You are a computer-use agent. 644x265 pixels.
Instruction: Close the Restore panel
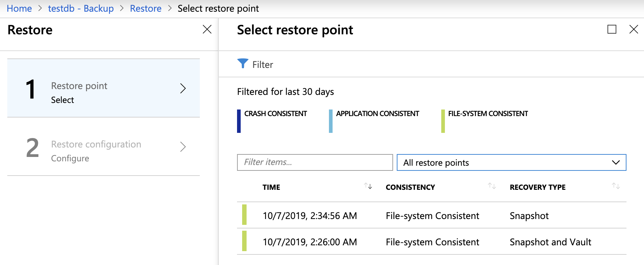[x=207, y=29]
